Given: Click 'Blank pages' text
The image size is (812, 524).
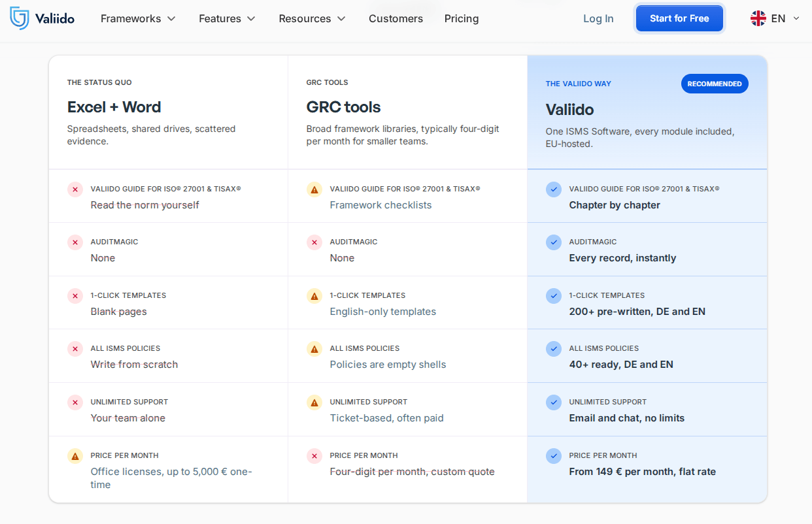Looking at the screenshot, I should coord(118,312).
